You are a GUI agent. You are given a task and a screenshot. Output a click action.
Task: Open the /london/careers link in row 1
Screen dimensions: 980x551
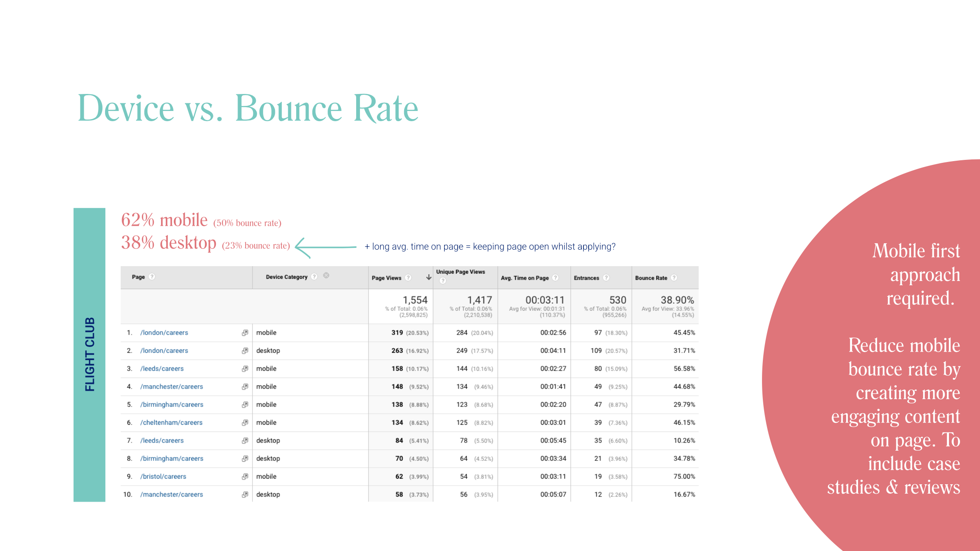pyautogui.click(x=164, y=333)
